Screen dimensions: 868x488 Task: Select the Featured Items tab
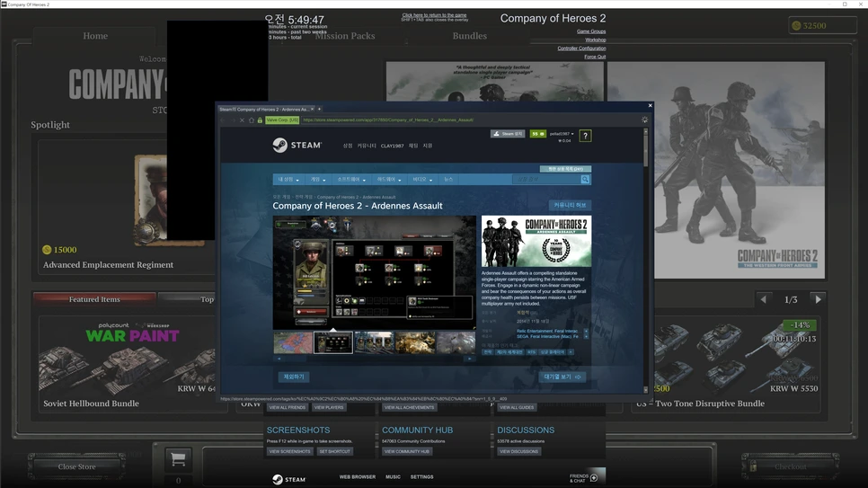point(94,299)
